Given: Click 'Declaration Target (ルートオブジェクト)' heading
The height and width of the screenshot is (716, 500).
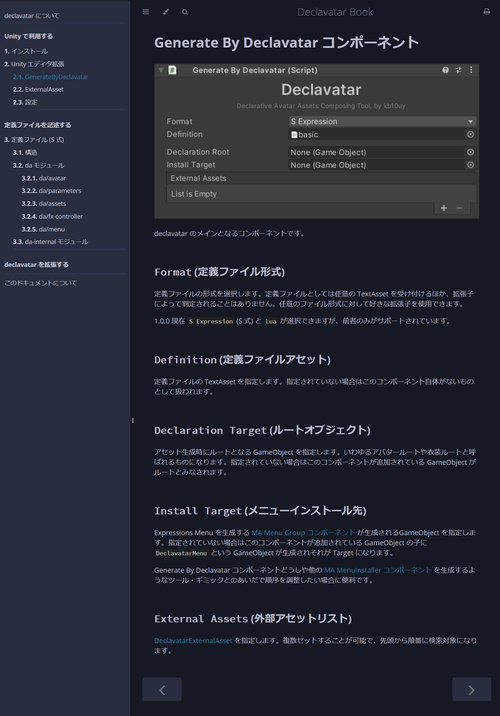Looking at the screenshot, I should pyautogui.click(x=262, y=430).
